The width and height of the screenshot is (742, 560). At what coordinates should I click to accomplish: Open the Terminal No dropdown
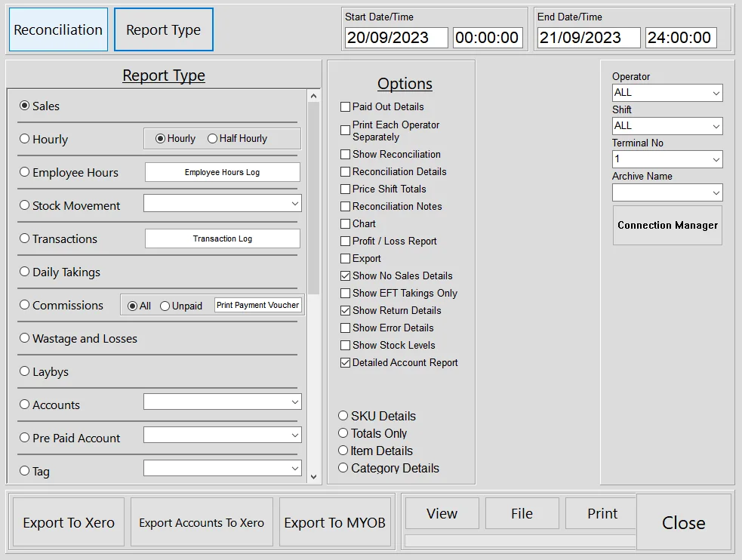pos(667,159)
